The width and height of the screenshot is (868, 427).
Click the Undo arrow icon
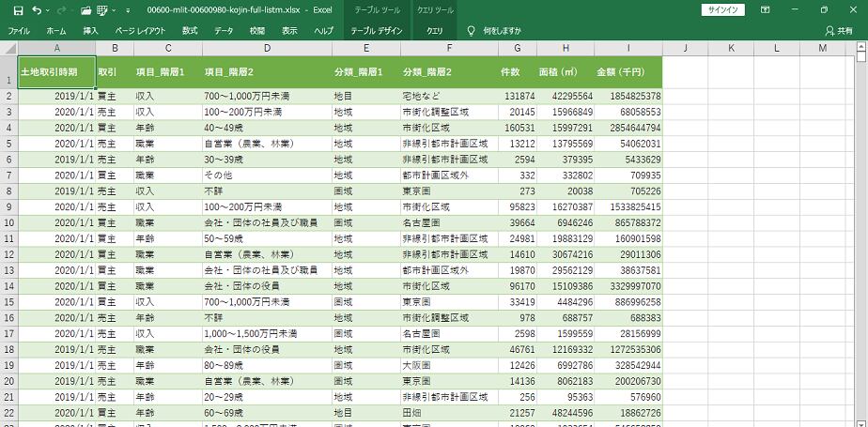click(37, 9)
